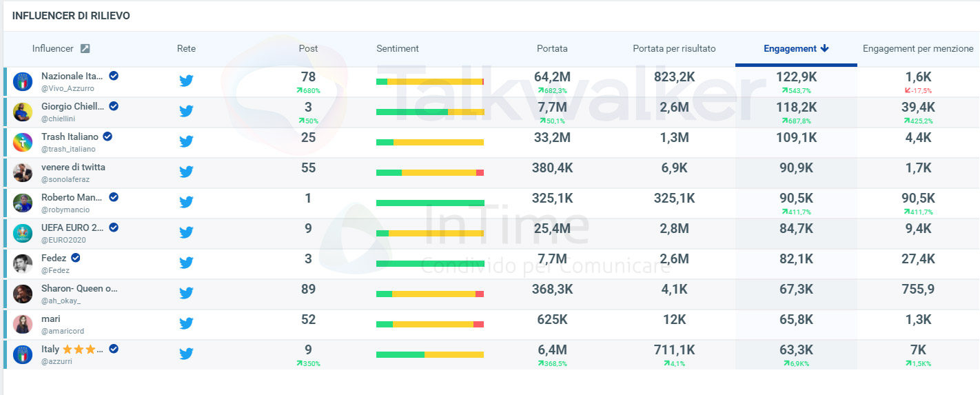Click the @amaricord handle

coord(63,332)
